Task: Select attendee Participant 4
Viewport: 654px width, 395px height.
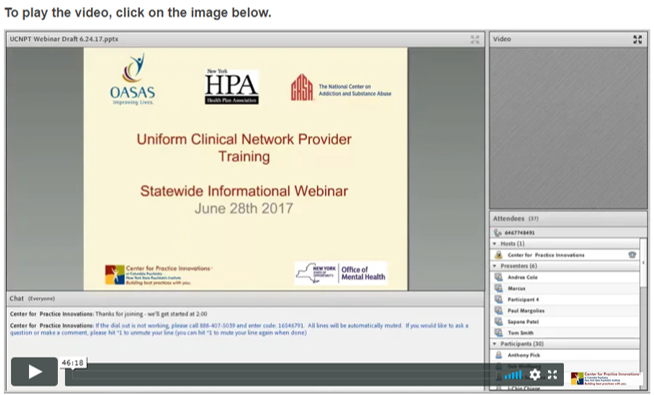Action: [x=523, y=299]
